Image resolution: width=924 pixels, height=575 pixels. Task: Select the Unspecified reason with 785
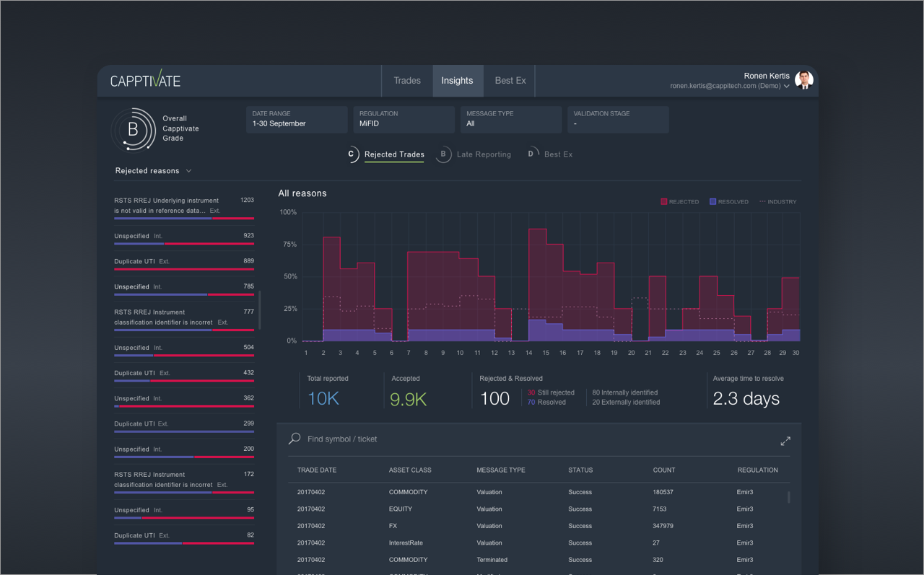[x=184, y=289]
